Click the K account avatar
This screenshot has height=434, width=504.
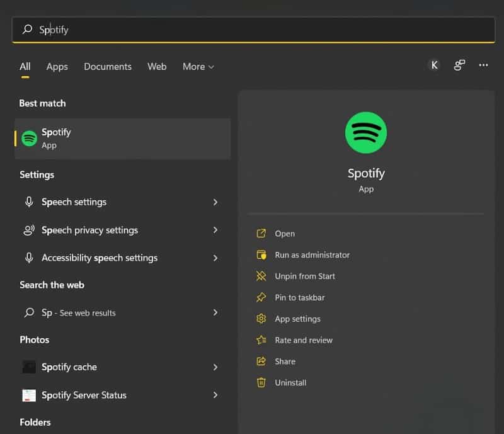pyautogui.click(x=433, y=65)
